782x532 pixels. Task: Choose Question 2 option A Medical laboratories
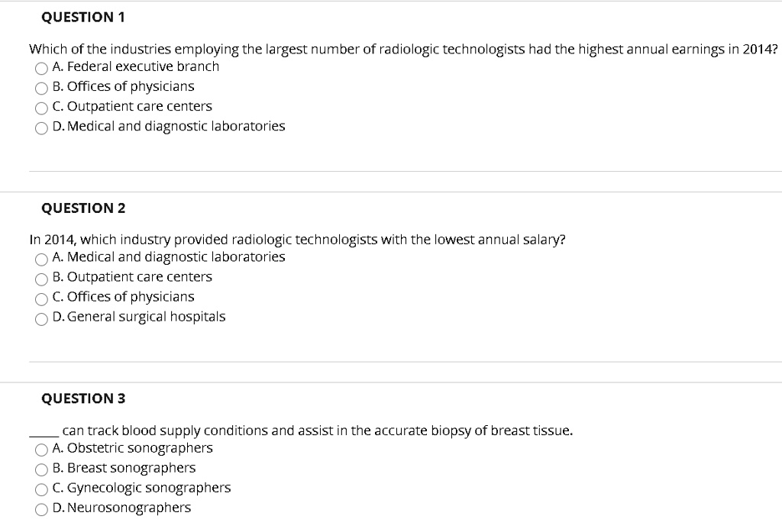41,259
